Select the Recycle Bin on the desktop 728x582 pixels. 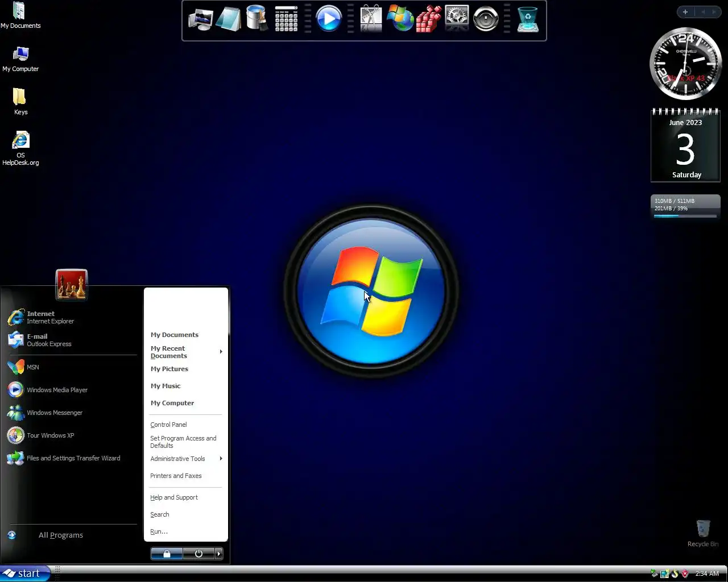tap(703, 533)
